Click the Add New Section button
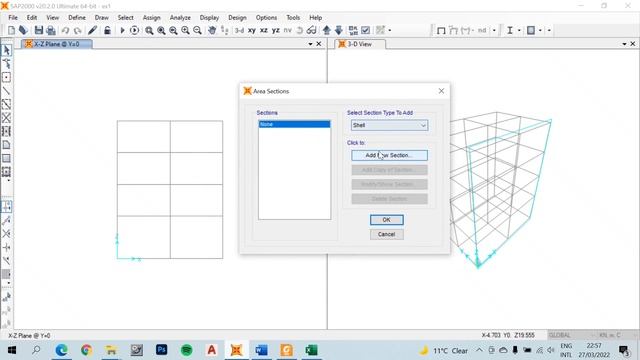The width and height of the screenshot is (640, 360). click(x=389, y=156)
